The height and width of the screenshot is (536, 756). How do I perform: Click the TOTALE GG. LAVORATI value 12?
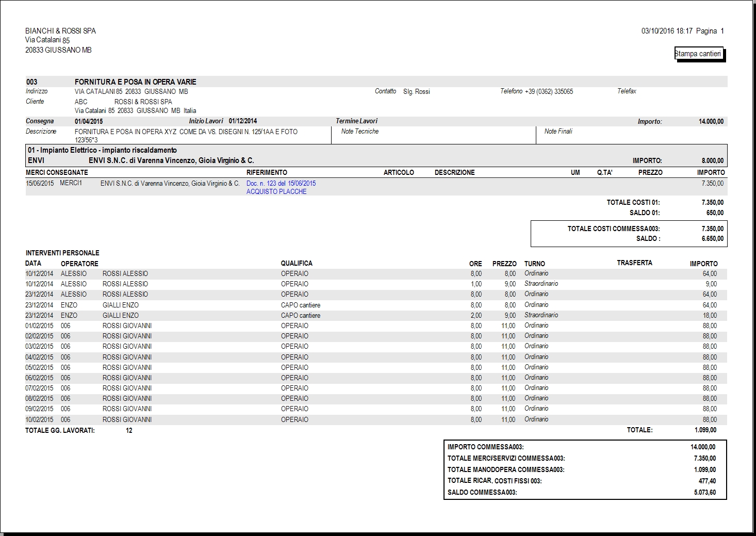[129, 430]
